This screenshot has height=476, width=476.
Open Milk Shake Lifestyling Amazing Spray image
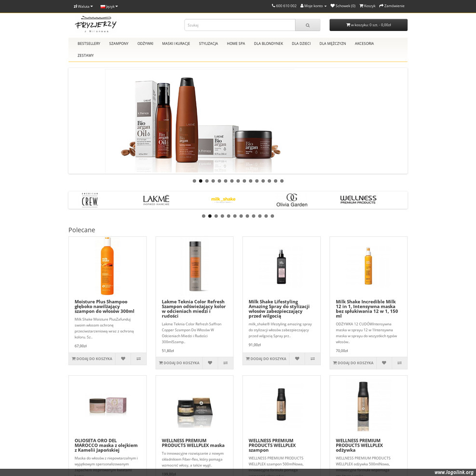(x=281, y=267)
